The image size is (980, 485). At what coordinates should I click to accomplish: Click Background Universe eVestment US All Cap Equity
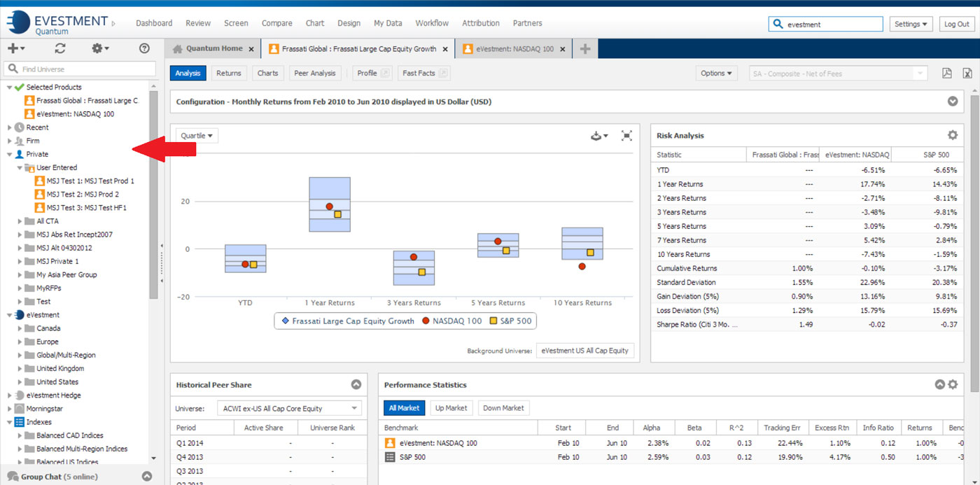[585, 350]
